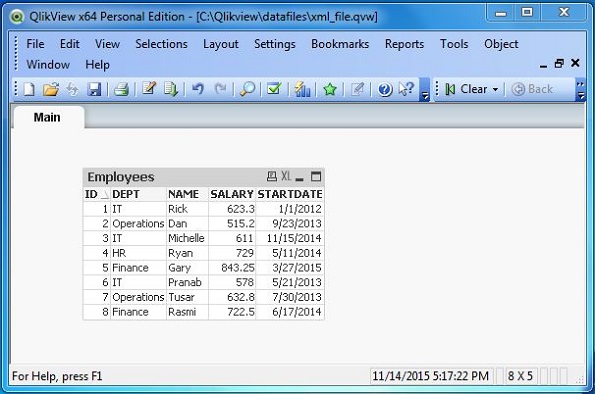Open the Quick Chart wizard icon
This screenshot has height=394, width=595.
(302, 90)
